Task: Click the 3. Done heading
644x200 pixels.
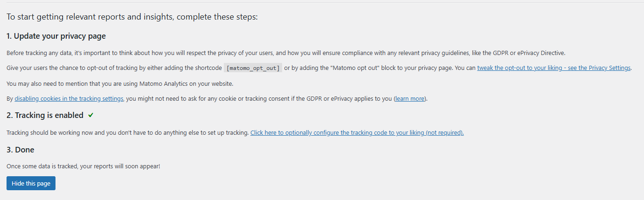Action: (21, 150)
